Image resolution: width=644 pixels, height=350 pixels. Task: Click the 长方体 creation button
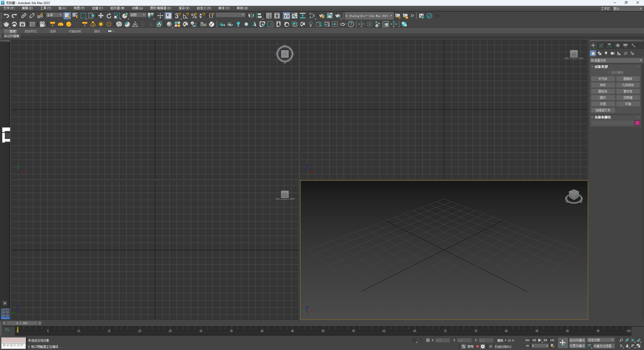603,78
